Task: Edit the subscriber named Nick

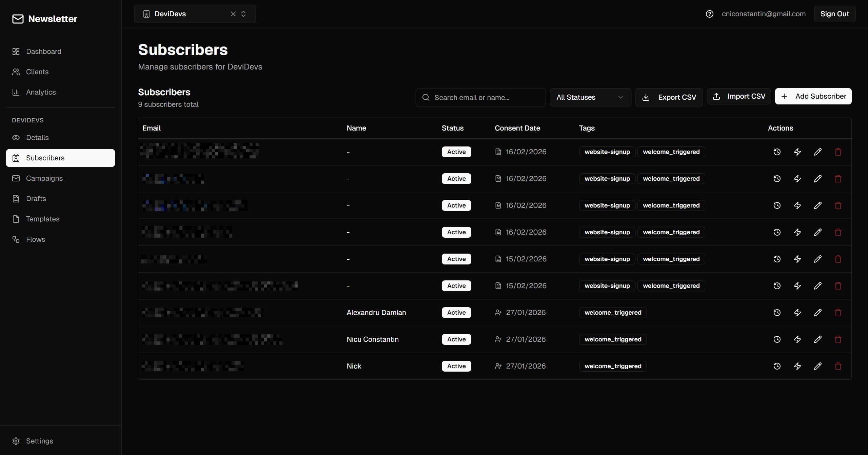Action: coord(817,366)
